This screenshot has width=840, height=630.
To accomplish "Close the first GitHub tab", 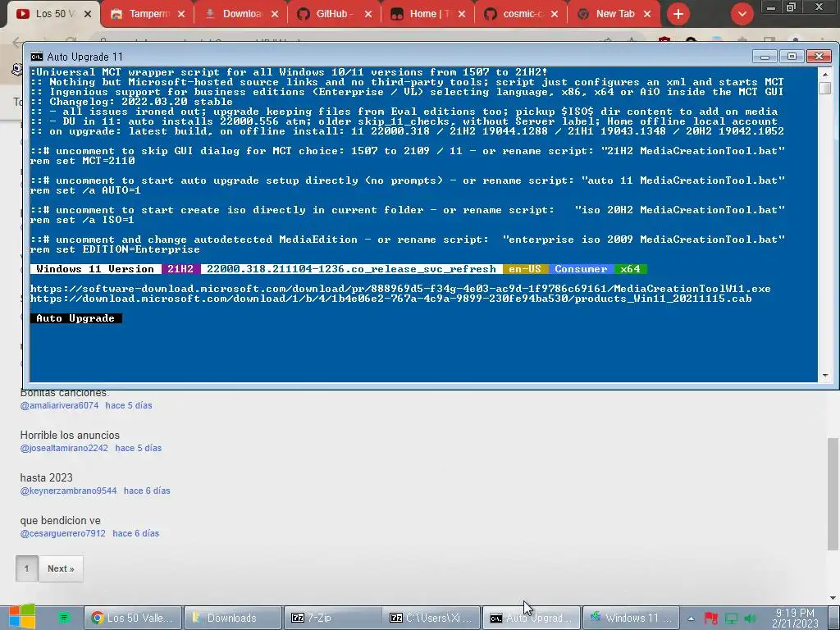I will pyautogui.click(x=368, y=14).
